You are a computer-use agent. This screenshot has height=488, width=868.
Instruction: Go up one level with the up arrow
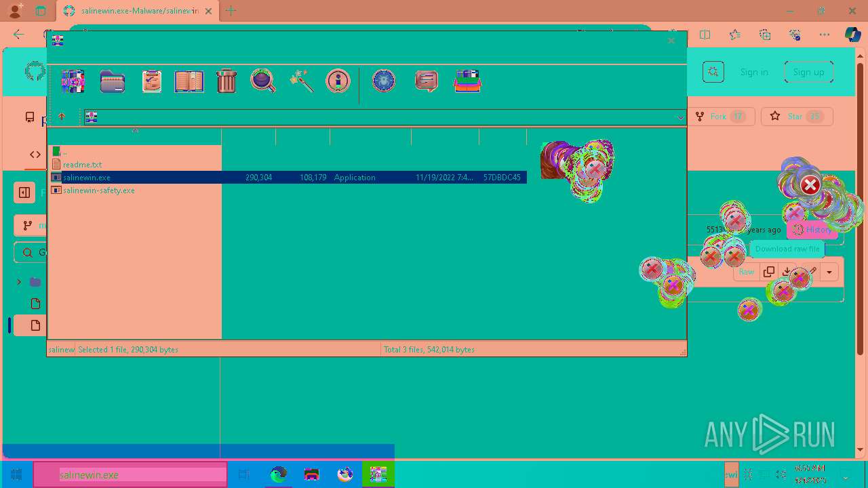pyautogui.click(x=62, y=117)
